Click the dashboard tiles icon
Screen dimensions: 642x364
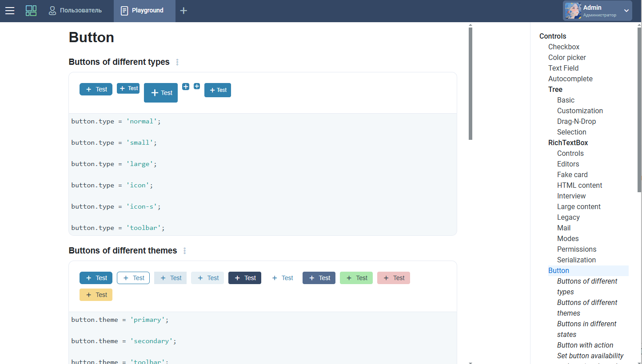click(x=31, y=11)
